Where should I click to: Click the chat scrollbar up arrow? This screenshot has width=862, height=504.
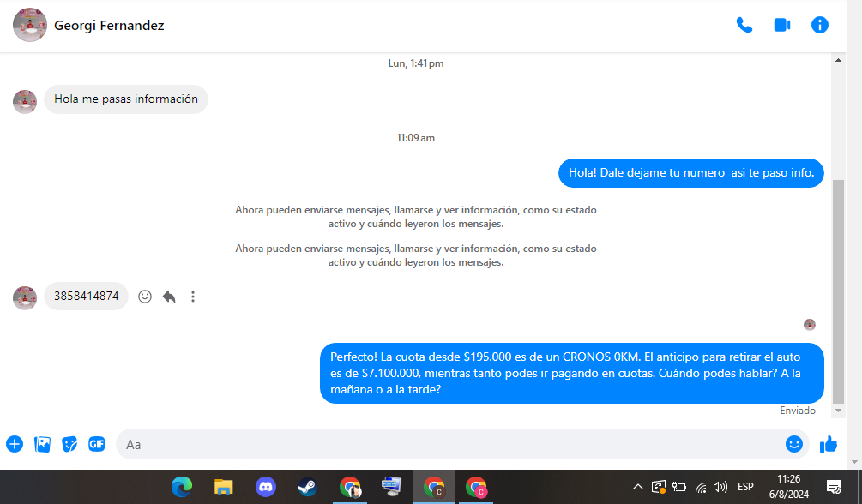click(838, 60)
